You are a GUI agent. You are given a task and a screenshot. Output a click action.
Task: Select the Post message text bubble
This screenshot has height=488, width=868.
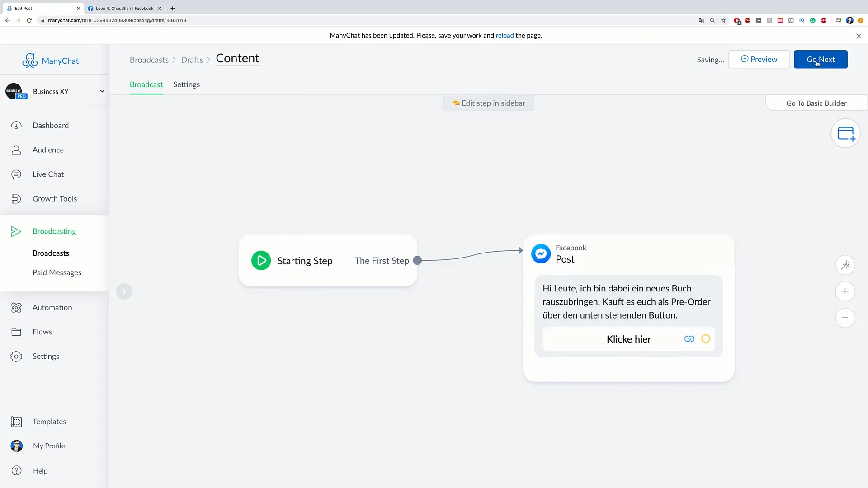coord(627,301)
